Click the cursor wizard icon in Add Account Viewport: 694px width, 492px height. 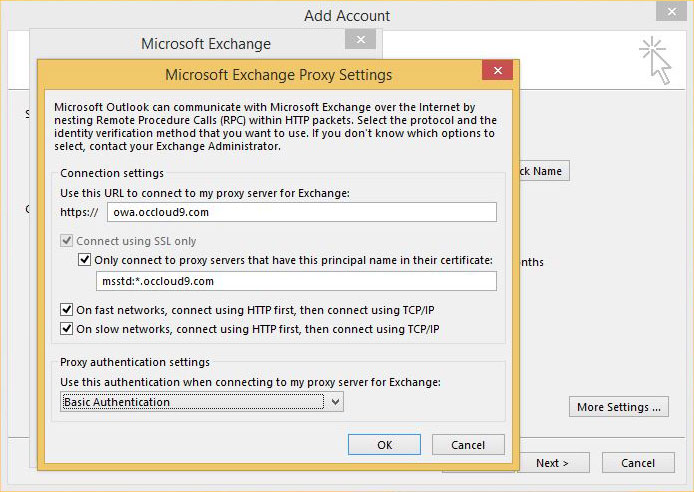(656, 61)
